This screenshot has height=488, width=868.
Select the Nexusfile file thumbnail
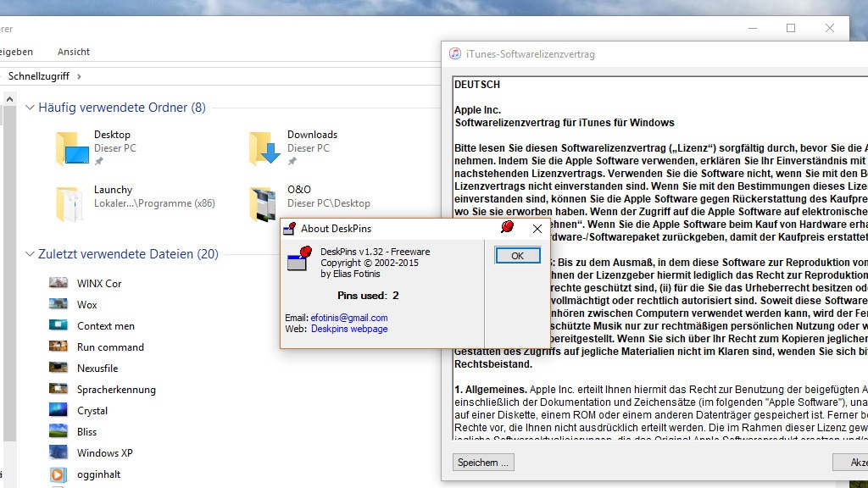coord(58,368)
